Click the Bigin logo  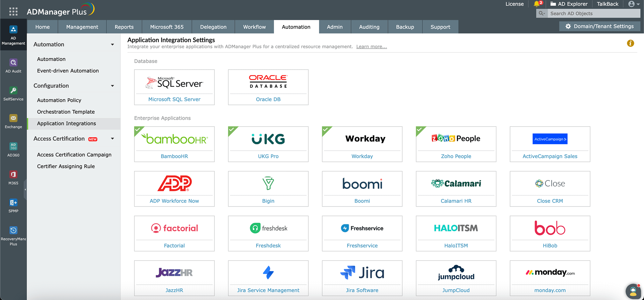268,183
